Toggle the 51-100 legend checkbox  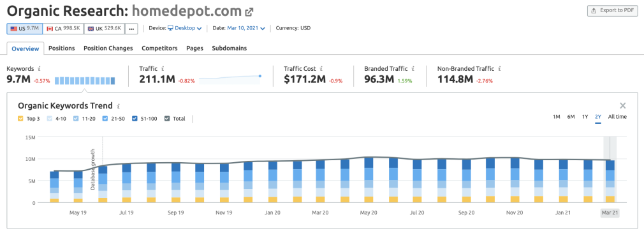(x=135, y=119)
